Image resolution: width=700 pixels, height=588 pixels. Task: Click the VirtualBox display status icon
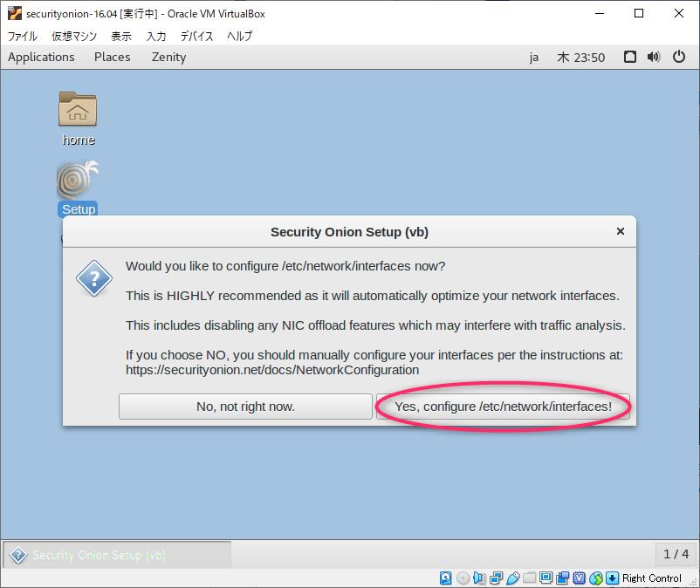pos(546,578)
